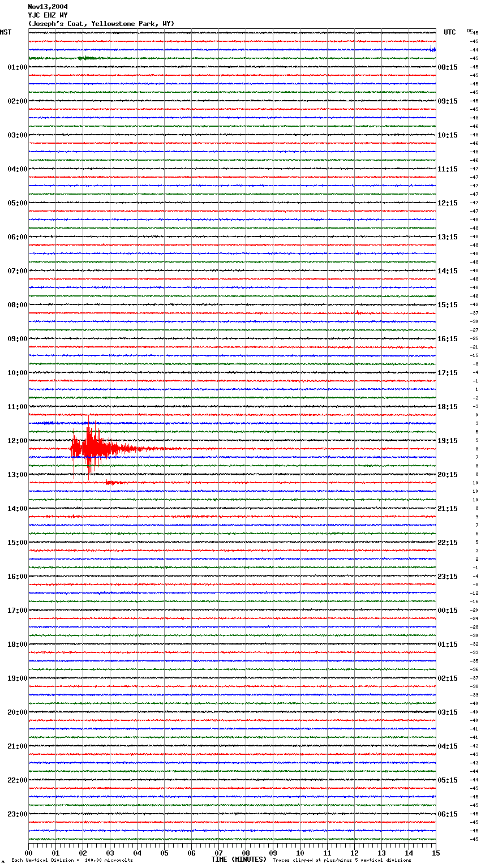
Task: Click the Each Vertical Division 100.00 microvolts note
Action: point(72,860)
